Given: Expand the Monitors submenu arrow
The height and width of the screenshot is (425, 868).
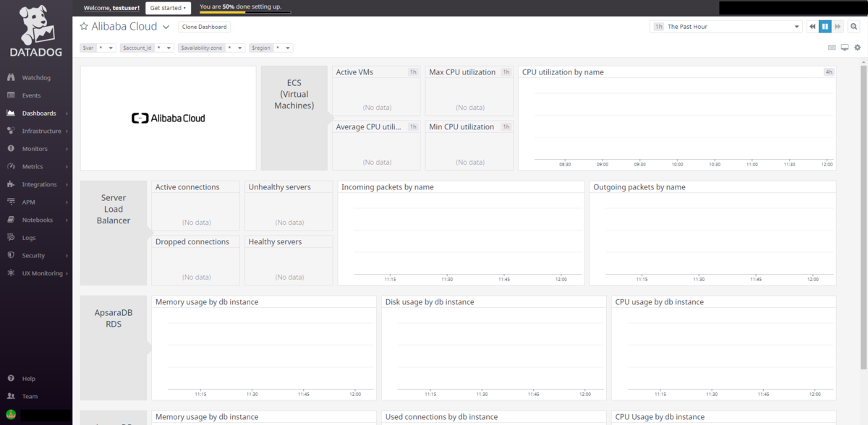Looking at the screenshot, I should click(x=67, y=149).
